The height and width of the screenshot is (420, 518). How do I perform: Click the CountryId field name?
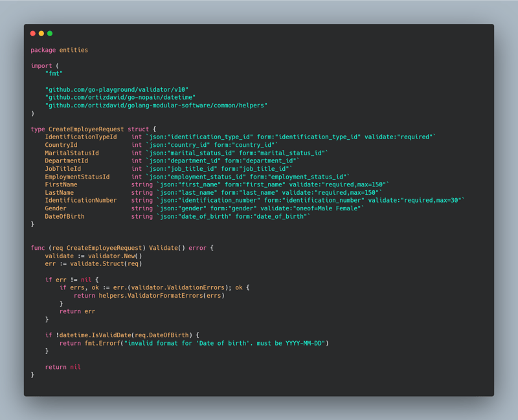point(61,145)
